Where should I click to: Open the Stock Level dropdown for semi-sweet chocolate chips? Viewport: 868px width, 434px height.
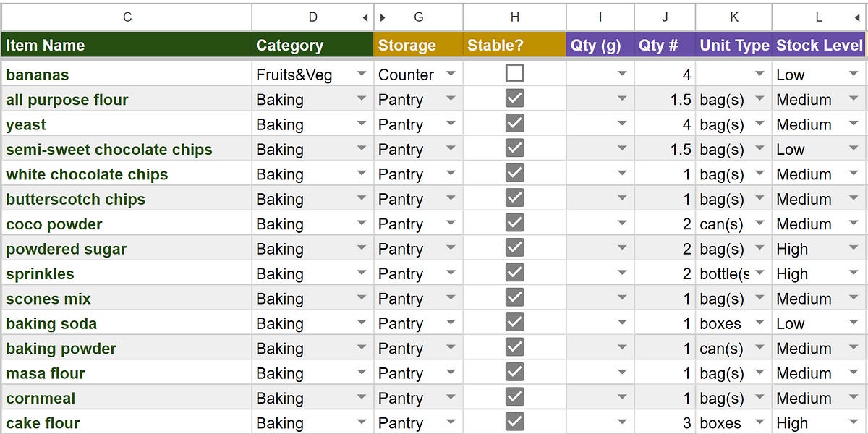tap(854, 149)
